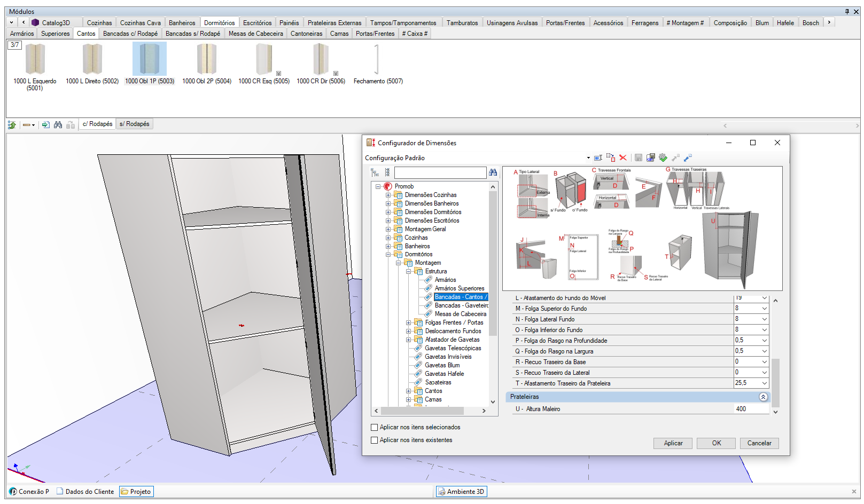Image resolution: width=864 pixels, height=504 pixels.
Task: Collapse the Prateleiras section header
Action: click(763, 397)
